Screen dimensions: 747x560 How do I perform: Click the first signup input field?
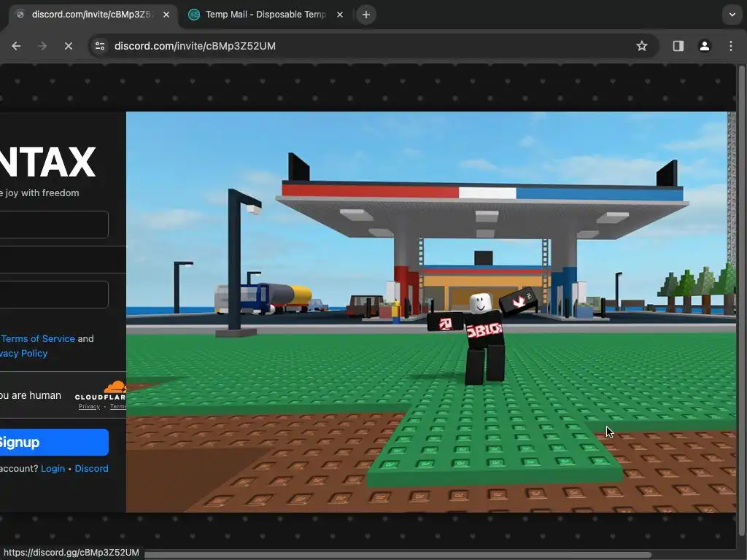pyautogui.click(x=54, y=225)
